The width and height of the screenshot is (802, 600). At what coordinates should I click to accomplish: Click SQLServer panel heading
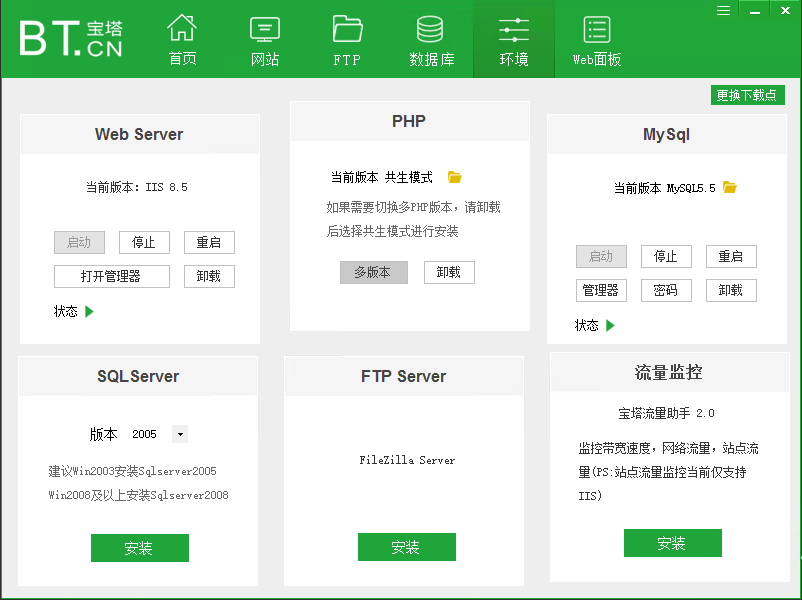click(x=138, y=376)
